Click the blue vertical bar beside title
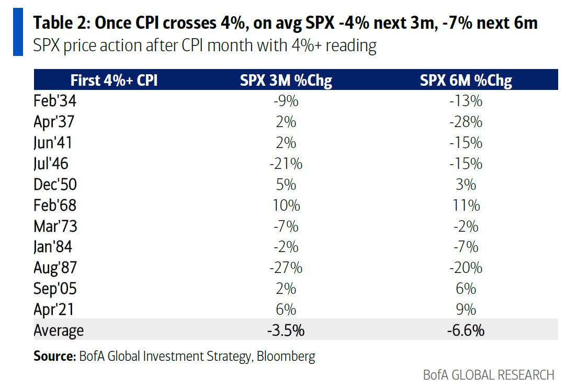Screen dimensions: 588x388 point(18,32)
